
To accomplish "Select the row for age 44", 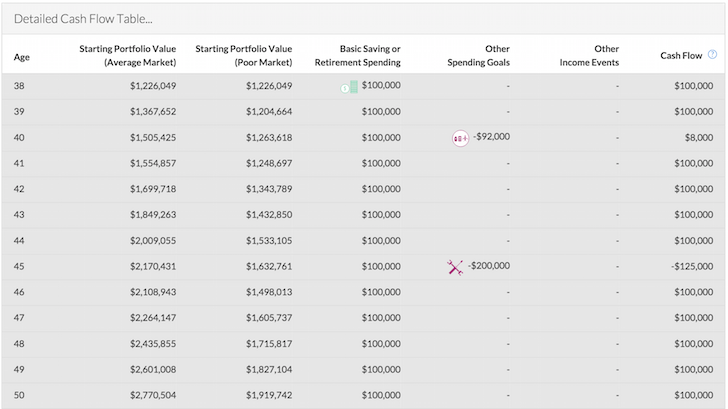I will point(363,240).
